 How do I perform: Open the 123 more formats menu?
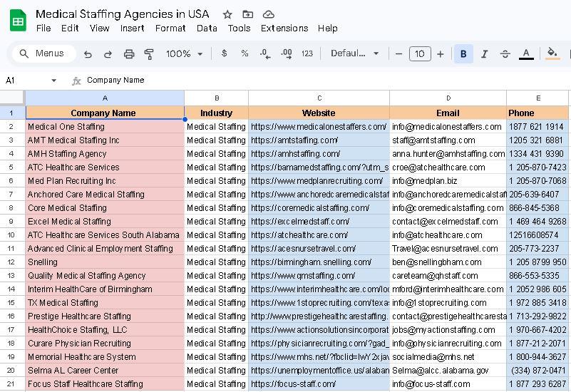tap(307, 53)
